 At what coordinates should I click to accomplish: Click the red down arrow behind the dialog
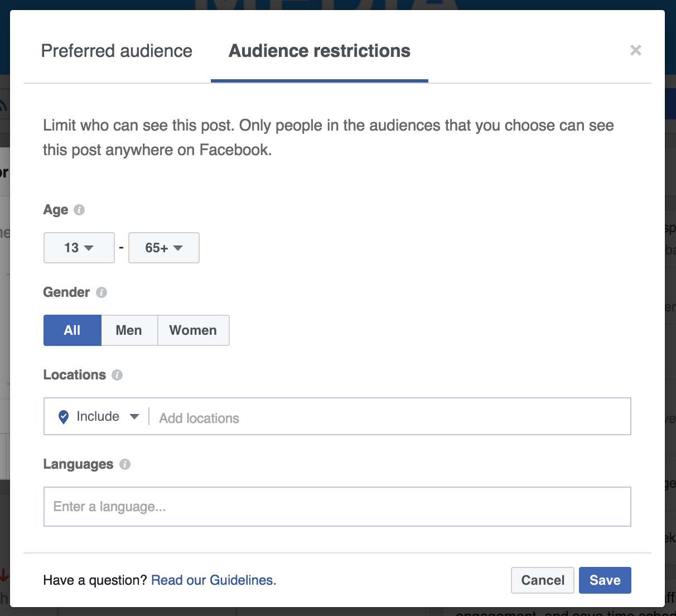coord(4,575)
